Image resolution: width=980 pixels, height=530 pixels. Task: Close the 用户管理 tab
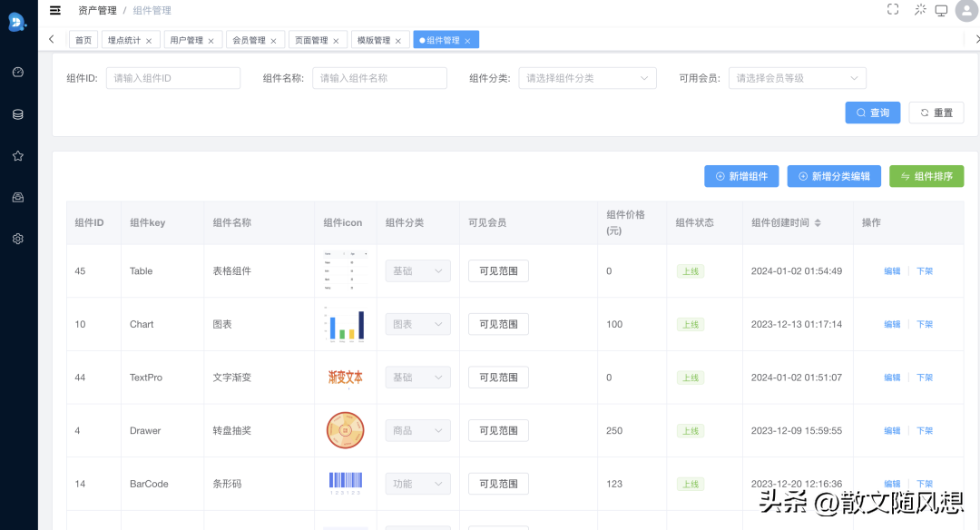click(x=211, y=41)
